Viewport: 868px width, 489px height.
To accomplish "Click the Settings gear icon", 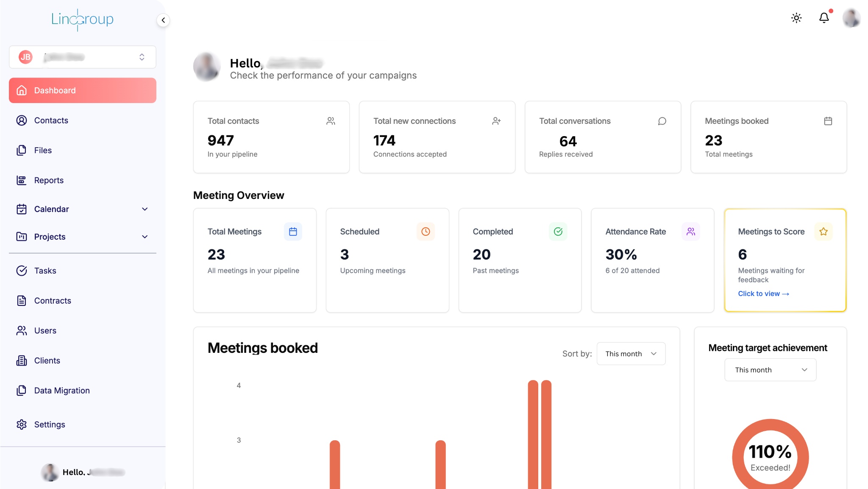I will (x=22, y=425).
